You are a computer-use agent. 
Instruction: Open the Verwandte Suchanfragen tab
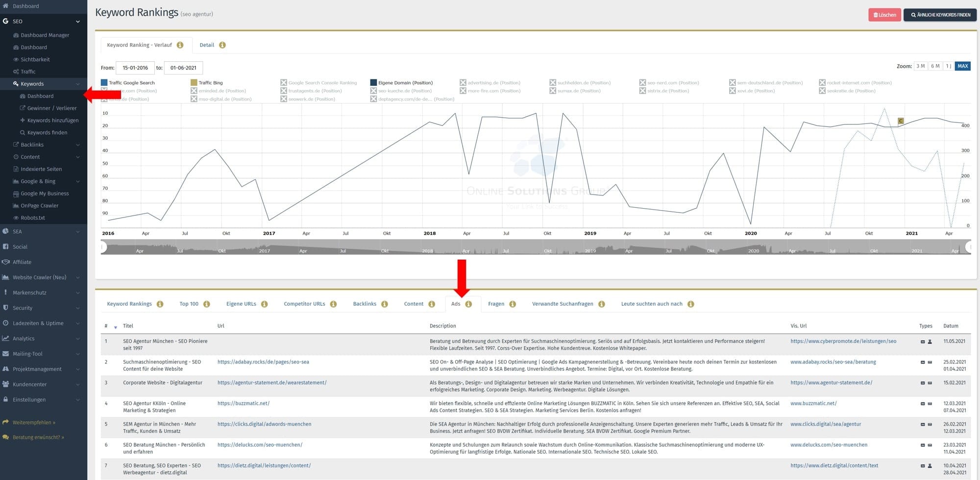coord(563,304)
